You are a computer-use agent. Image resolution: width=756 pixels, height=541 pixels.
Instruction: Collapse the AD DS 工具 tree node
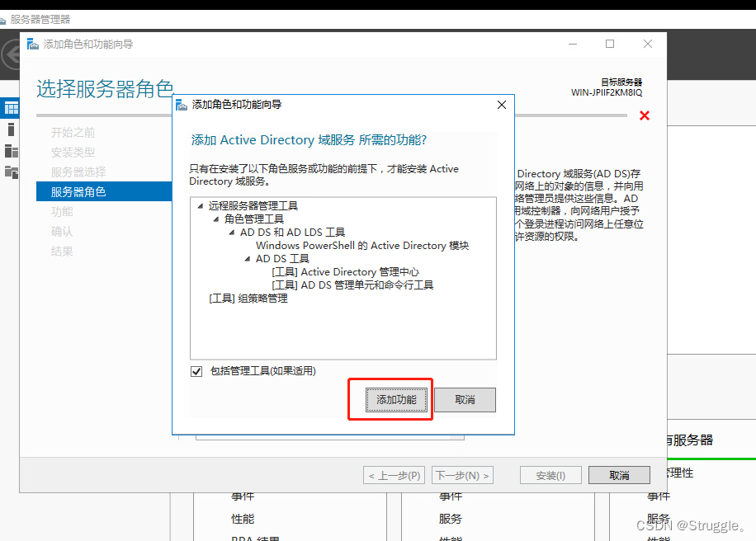pos(248,259)
